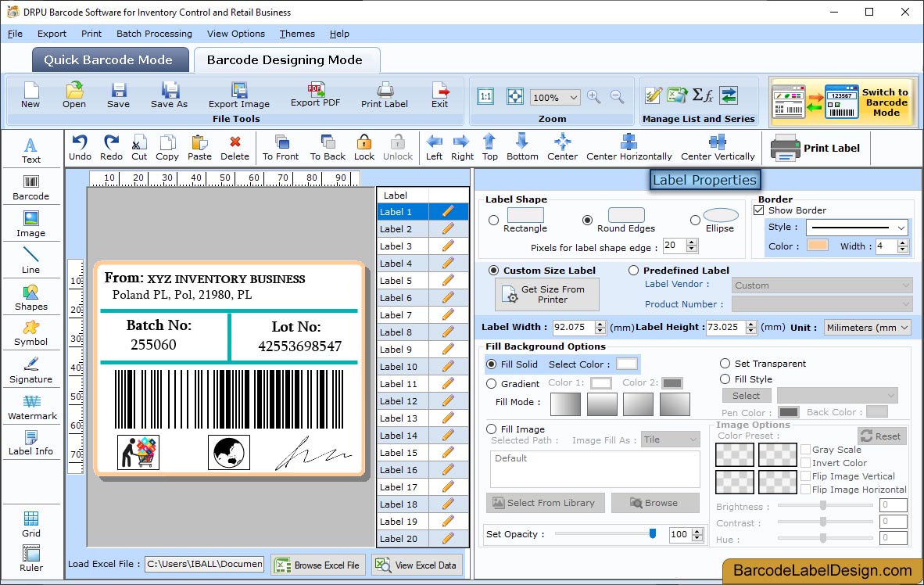Open the File menu
924x585 pixels.
pyautogui.click(x=15, y=34)
